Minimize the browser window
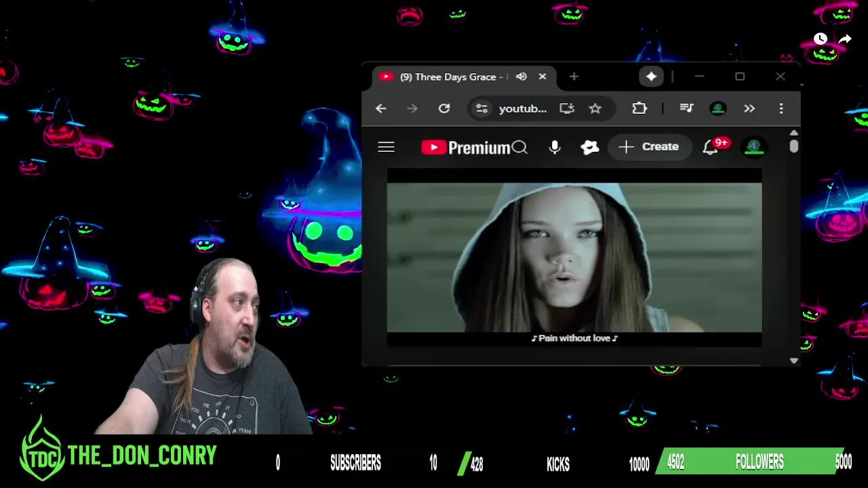 (x=699, y=77)
